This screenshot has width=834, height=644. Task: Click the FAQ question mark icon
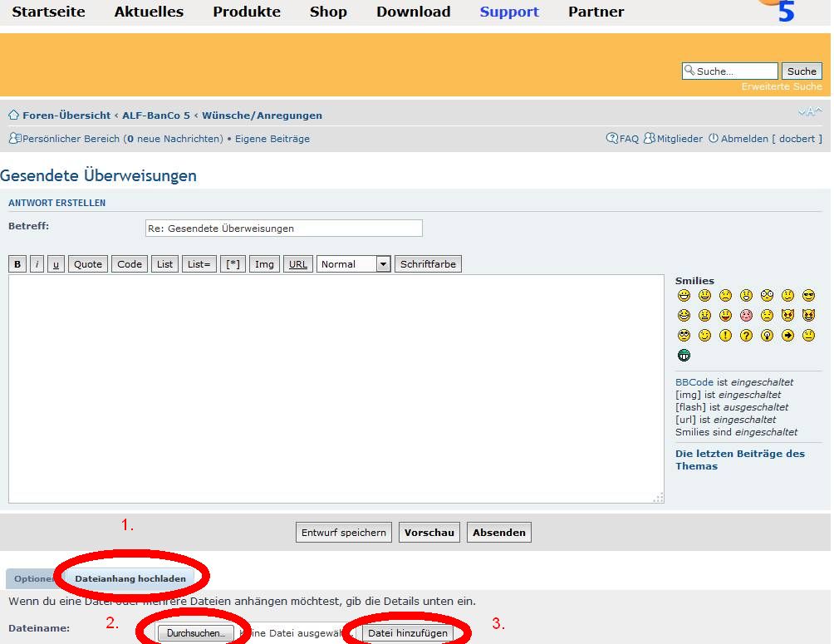[611, 139]
